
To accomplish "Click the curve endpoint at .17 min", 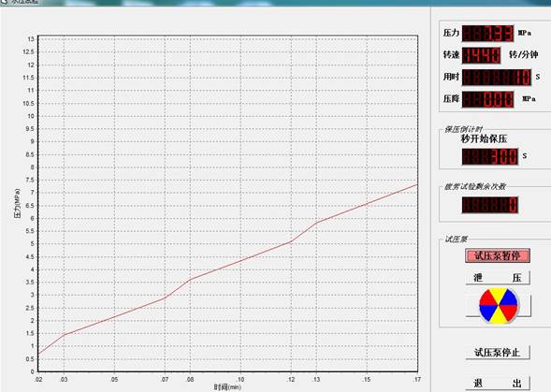I will pyautogui.click(x=417, y=184).
